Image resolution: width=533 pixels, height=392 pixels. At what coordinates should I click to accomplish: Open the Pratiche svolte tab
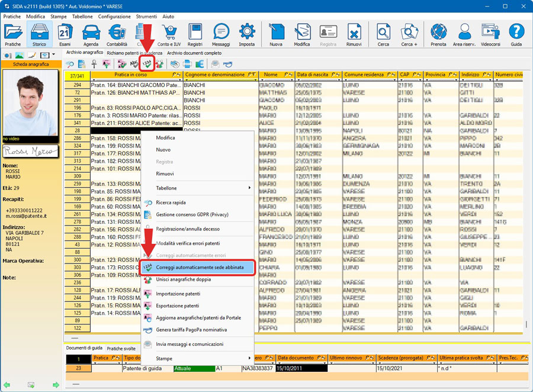[x=121, y=349]
